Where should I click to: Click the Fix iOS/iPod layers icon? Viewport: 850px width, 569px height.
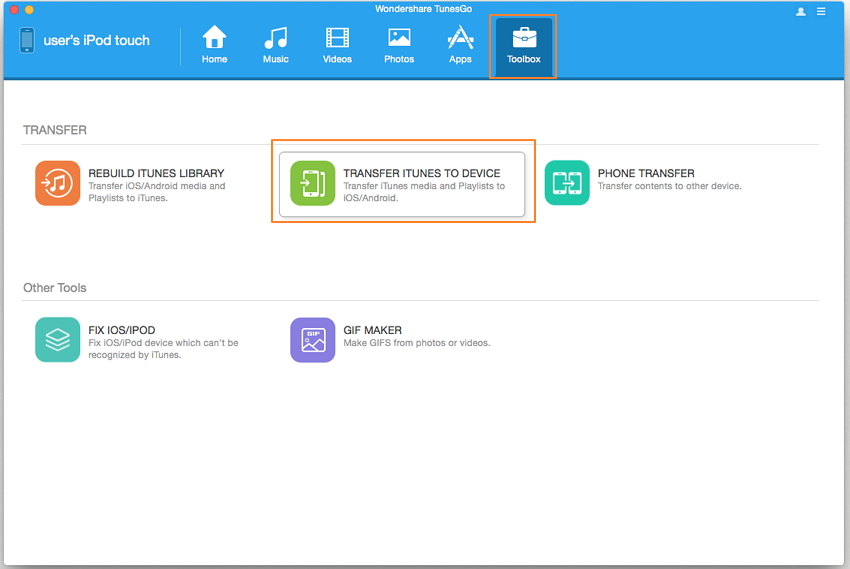point(57,340)
